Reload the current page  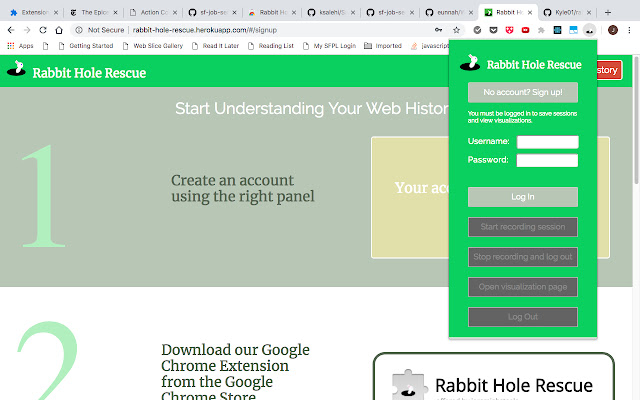pyautogui.click(x=43, y=30)
